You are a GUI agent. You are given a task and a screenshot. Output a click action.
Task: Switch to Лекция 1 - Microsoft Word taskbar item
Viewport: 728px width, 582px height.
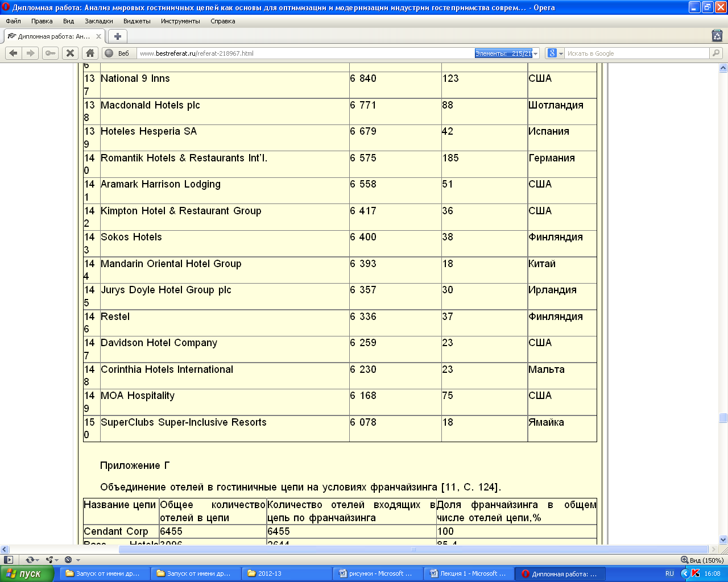pyautogui.click(x=469, y=573)
